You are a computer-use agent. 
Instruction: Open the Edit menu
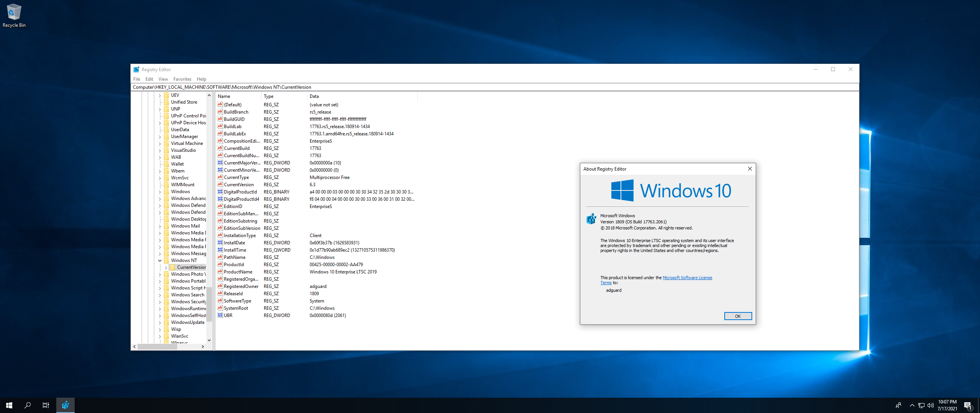tap(149, 79)
